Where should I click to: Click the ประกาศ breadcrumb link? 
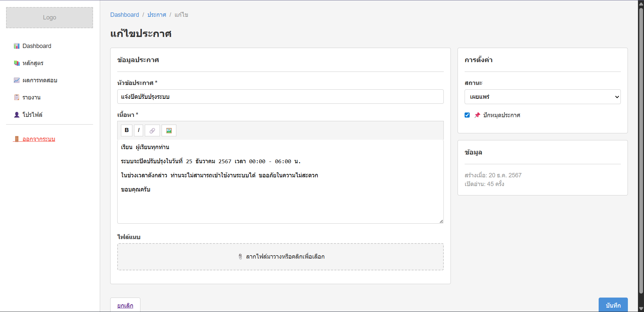point(157,15)
